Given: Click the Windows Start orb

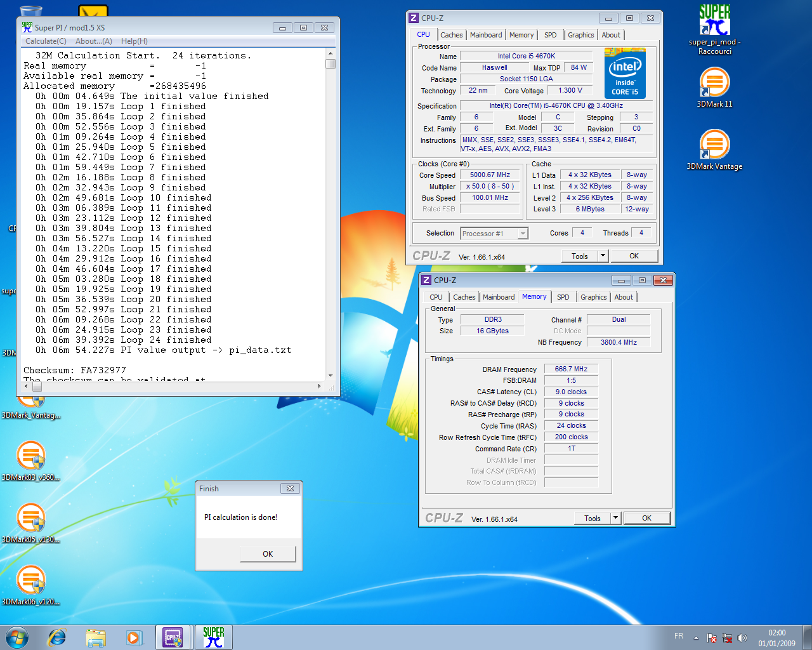Looking at the screenshot, I should tap(17, 637).
